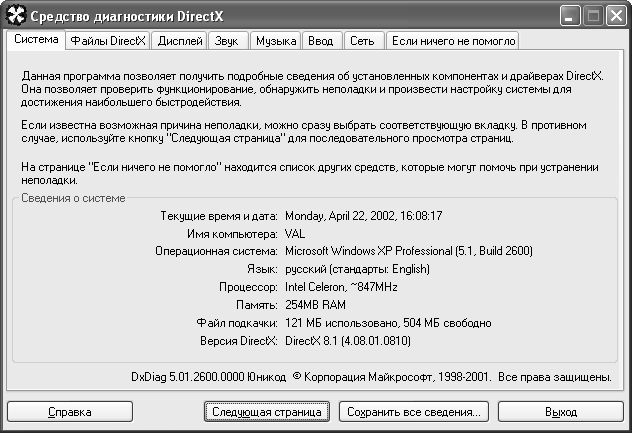
Task: Click Microsoft Windows XP Professional value
Action: tap(409, 251)
